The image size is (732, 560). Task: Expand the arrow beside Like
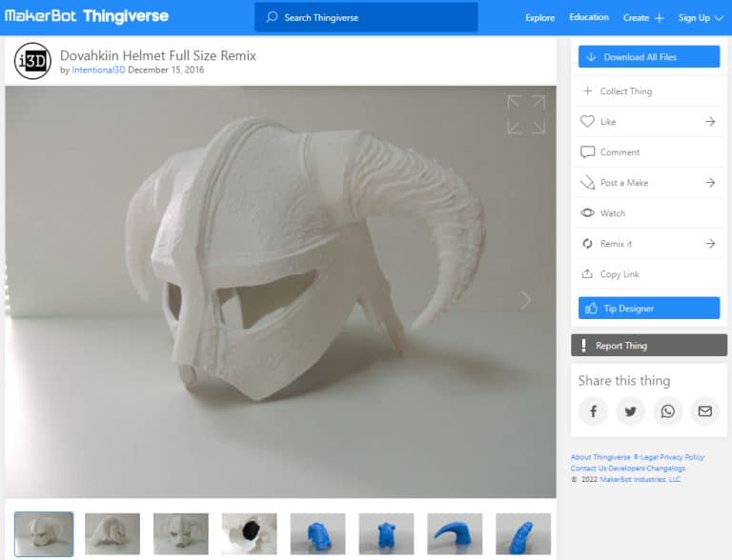click(x=710, y=121)
